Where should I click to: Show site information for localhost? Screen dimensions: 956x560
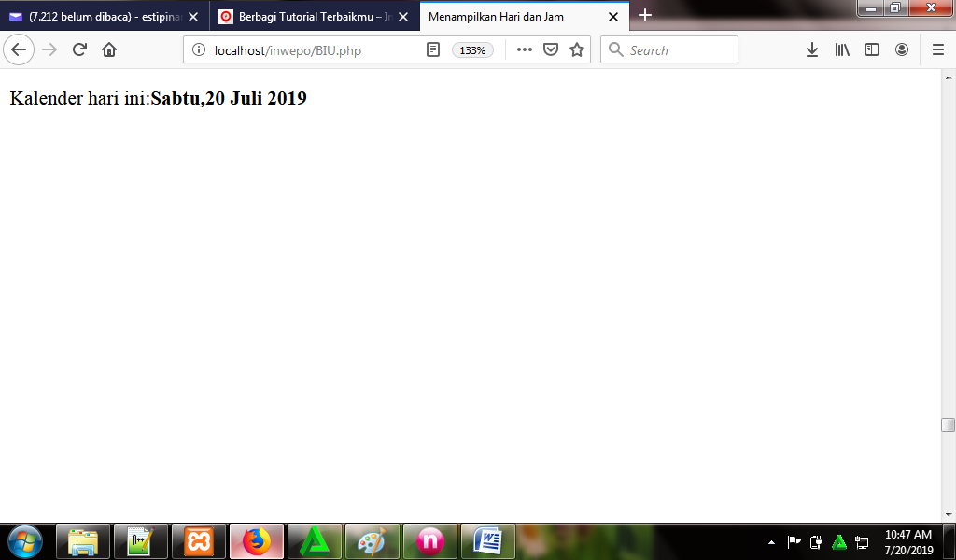click(x=199, y=50)
